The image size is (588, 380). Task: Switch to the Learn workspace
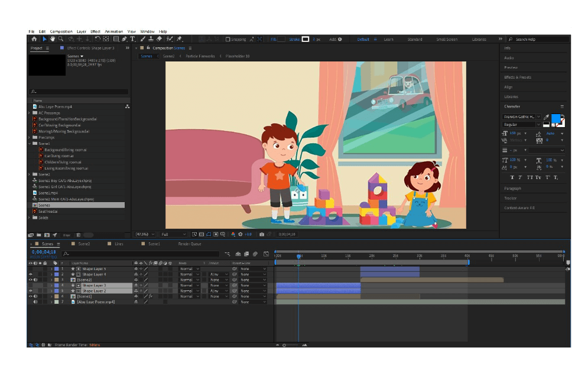388,40
